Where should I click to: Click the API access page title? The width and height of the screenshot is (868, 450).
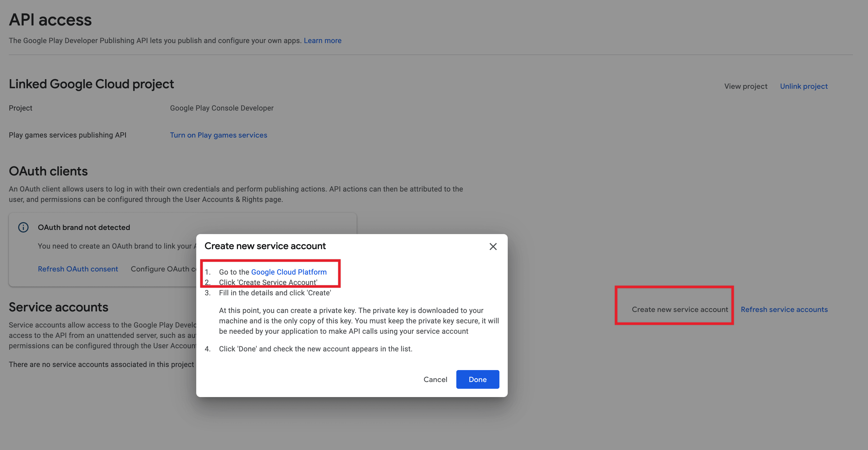[x=50, y=19]
